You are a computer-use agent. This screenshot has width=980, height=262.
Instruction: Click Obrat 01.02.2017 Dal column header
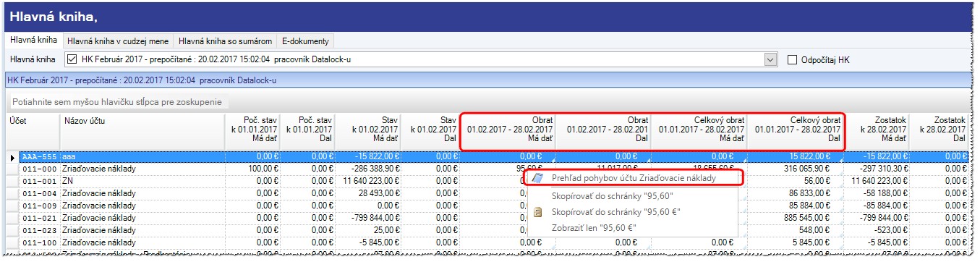pos(603,132)
